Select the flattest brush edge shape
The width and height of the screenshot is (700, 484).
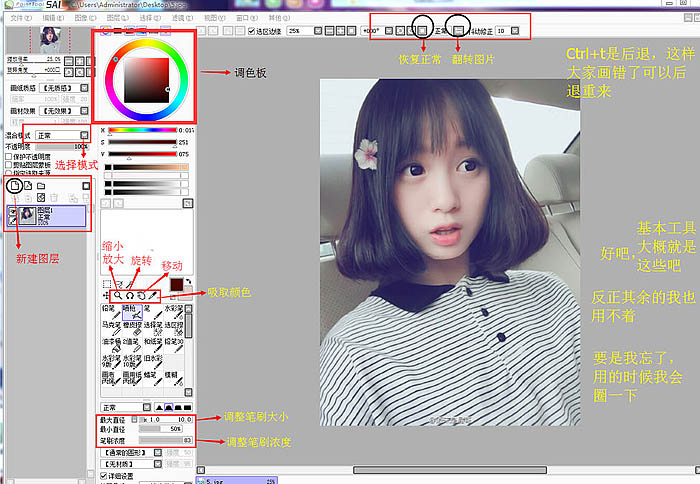pyautogui.click(x=188, y=407)
